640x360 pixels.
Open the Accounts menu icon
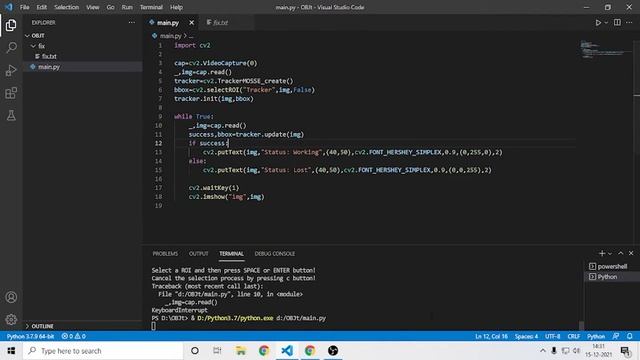[x=11, y=297]
